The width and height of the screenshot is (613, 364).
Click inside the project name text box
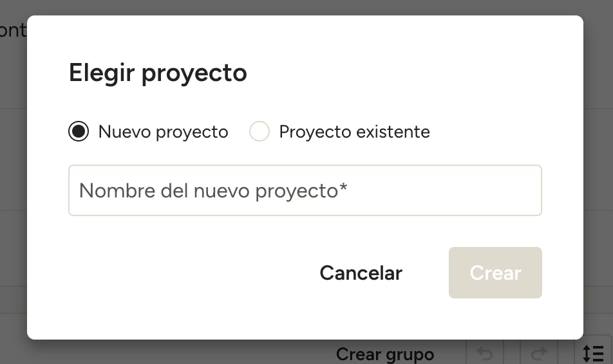[305, 190]
